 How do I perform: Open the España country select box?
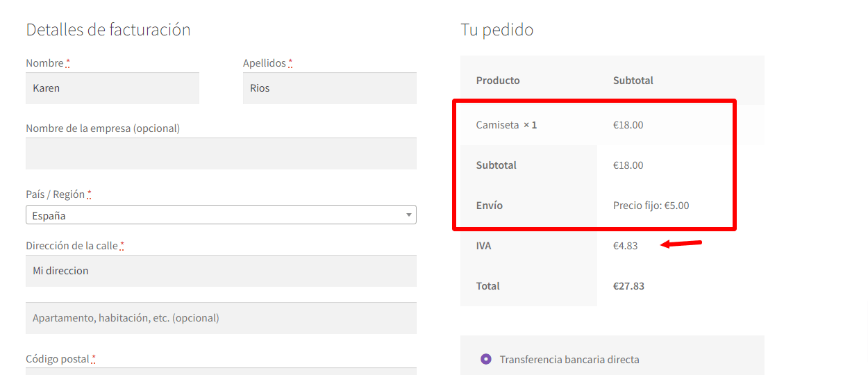coord(221,215)
